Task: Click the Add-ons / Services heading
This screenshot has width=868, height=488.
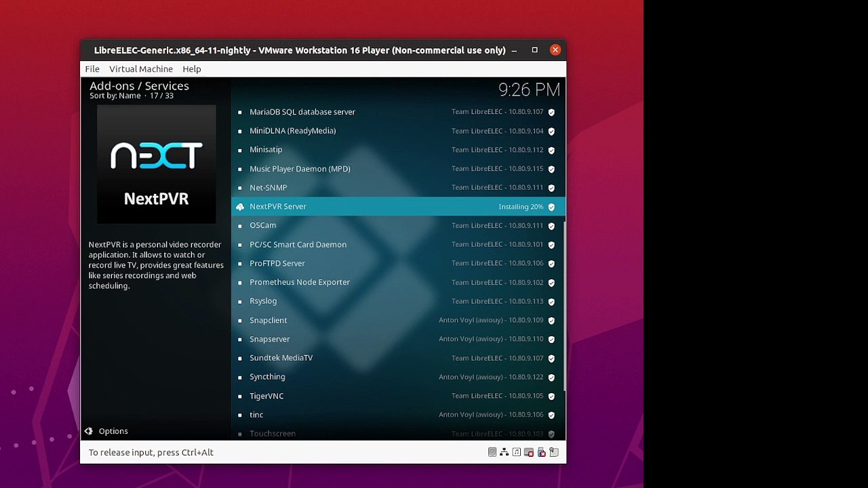Action: click(x=139, y=86)
